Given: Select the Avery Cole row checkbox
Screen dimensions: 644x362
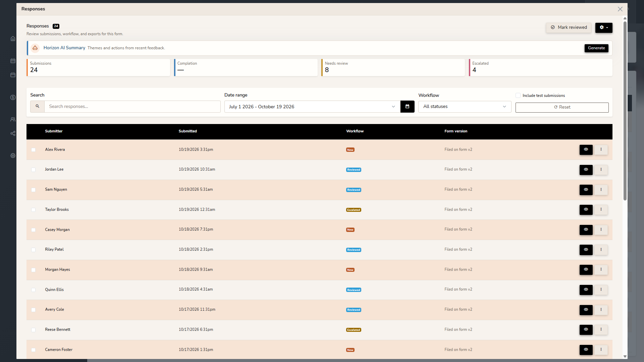Looking at the screenshot, I should [33, 310].
